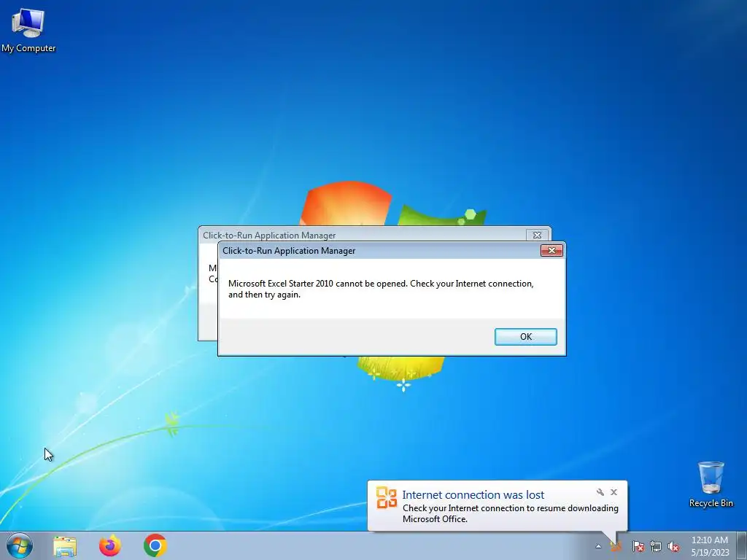Viewport: 747px width, 560px height.
Task: Click the Internet connection was lost balloon title
Action: (x=473, y=495)
